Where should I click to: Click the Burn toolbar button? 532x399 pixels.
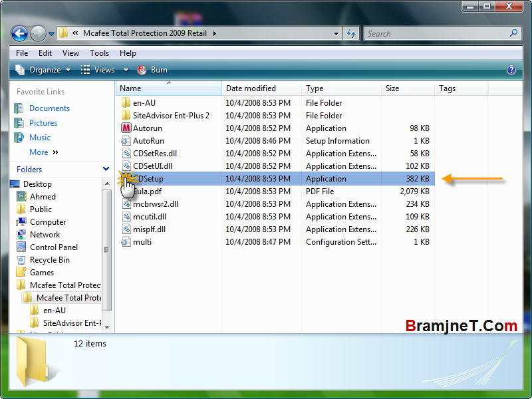[153, 70]
